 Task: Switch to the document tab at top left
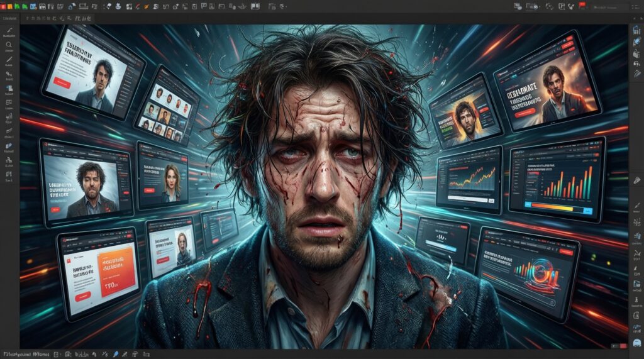click(x=9, y=19)
